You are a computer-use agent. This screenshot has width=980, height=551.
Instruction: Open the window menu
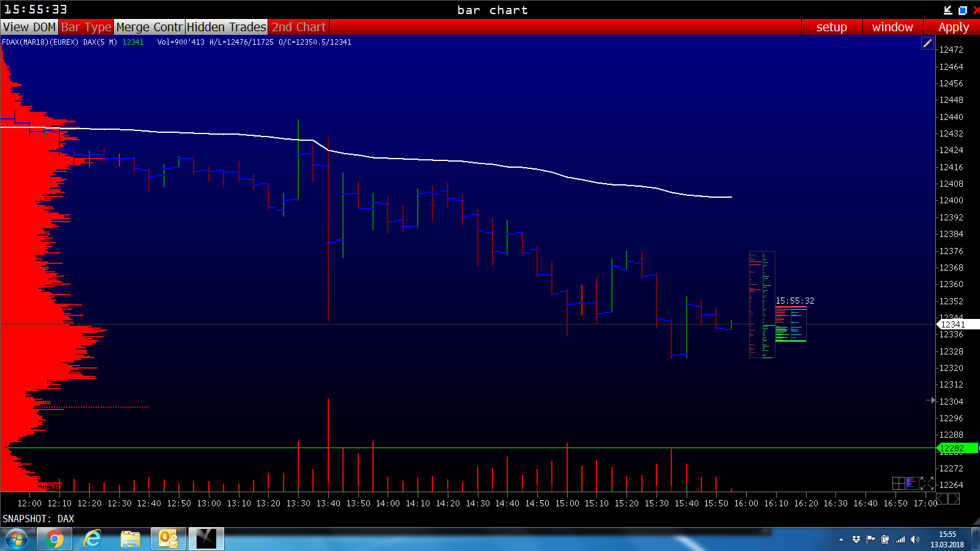(x=892, y=27)
